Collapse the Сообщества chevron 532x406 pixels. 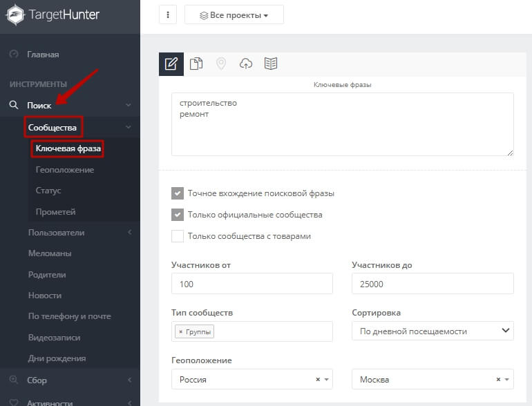129,127
